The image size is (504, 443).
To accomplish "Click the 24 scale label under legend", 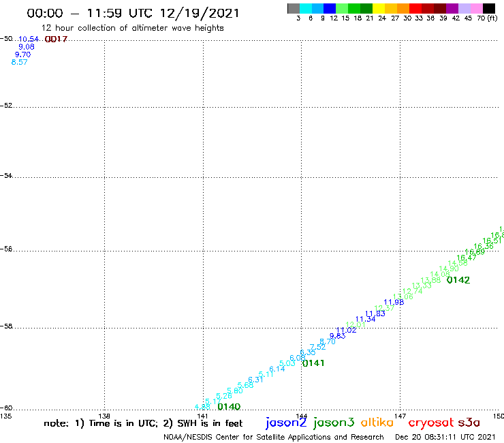I will point(382,18).
